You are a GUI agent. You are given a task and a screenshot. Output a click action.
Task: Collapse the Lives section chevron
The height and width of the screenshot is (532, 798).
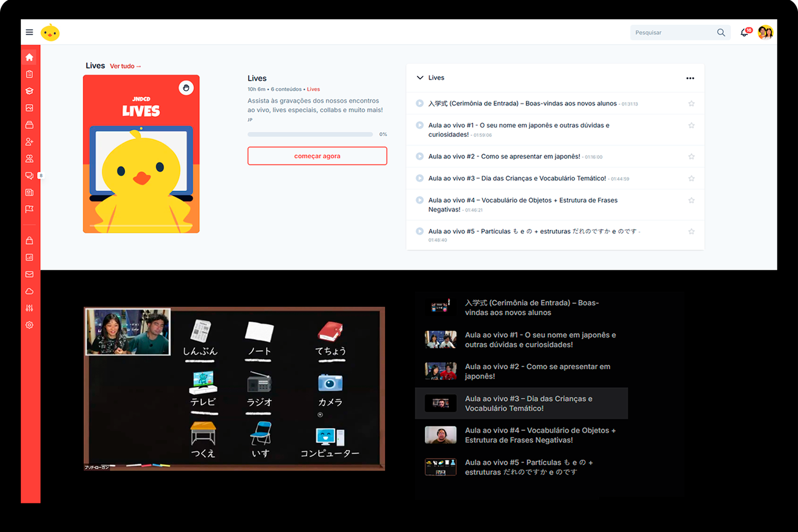click(x=420, y=78)
